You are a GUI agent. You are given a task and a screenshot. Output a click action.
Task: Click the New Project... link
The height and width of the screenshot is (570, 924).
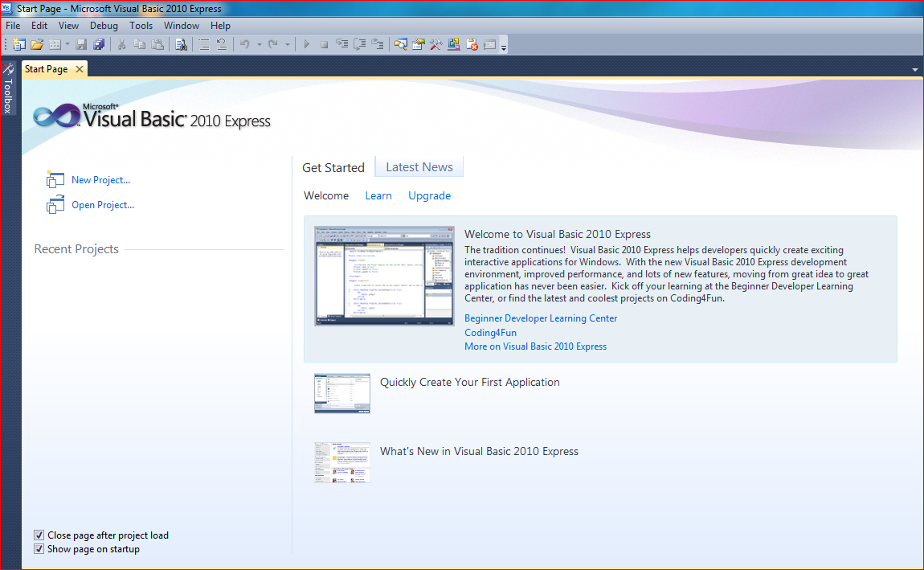[x=100, y=180]
